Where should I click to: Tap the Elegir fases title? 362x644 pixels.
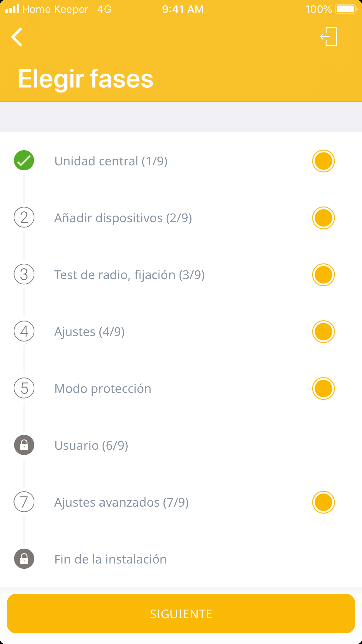pyautogui.click(x=86, y=79)
